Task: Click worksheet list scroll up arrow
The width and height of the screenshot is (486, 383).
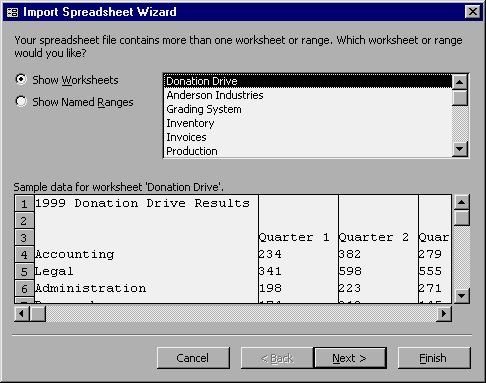Action: 460,82
